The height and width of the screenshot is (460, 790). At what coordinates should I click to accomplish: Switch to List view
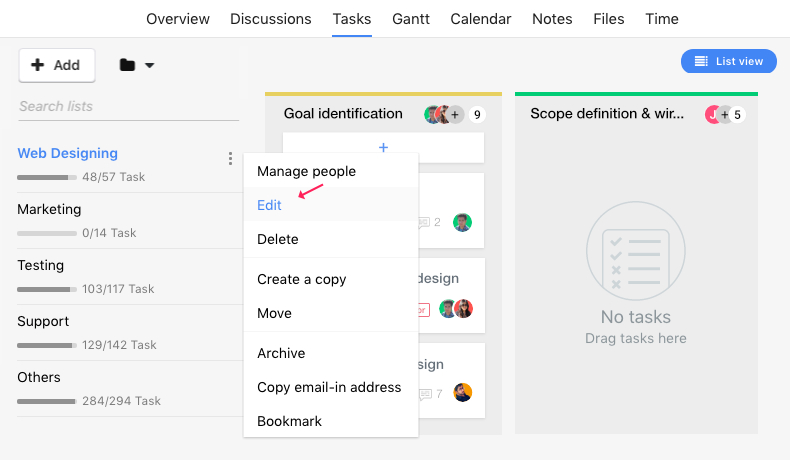728,62
